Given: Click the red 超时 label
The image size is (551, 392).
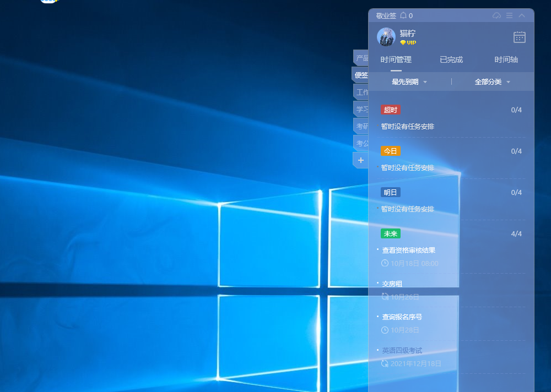Looking at the screenshot, I should click(391, 110).
